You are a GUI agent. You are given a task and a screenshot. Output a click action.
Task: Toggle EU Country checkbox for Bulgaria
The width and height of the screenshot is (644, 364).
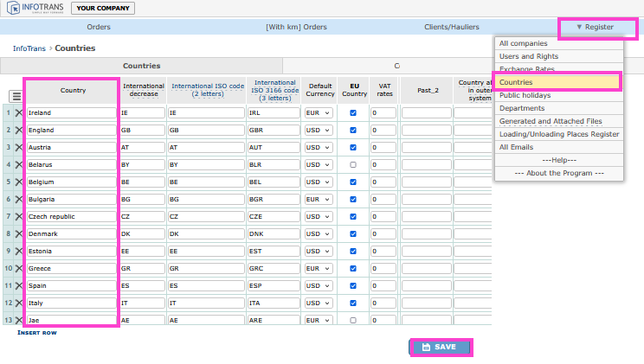(353, 199)
